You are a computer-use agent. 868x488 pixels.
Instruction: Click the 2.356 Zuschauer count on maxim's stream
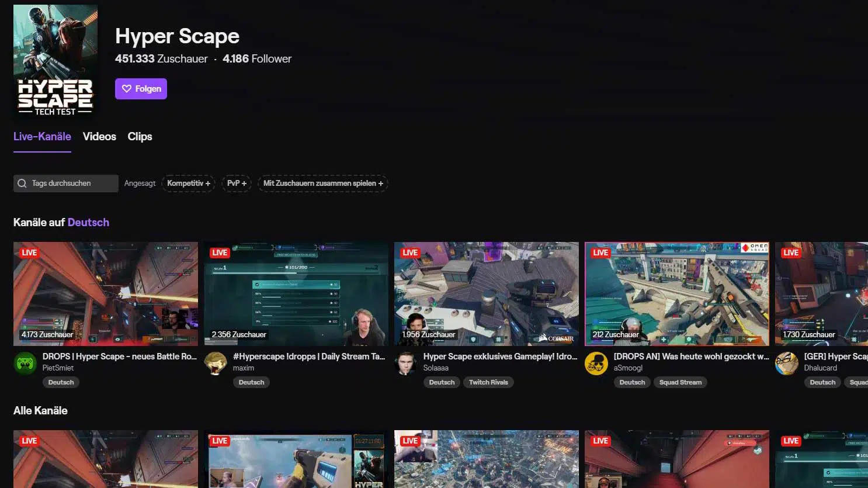point(239,335)
